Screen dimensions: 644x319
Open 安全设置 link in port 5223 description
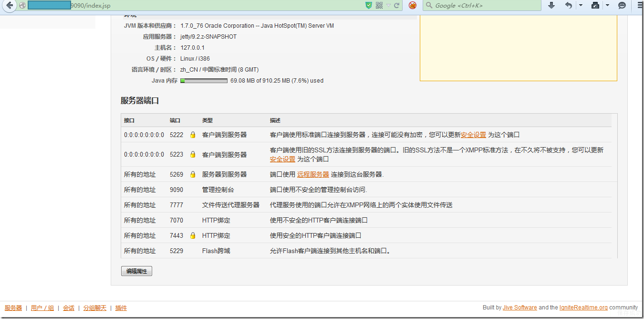[x=282, y=159]
